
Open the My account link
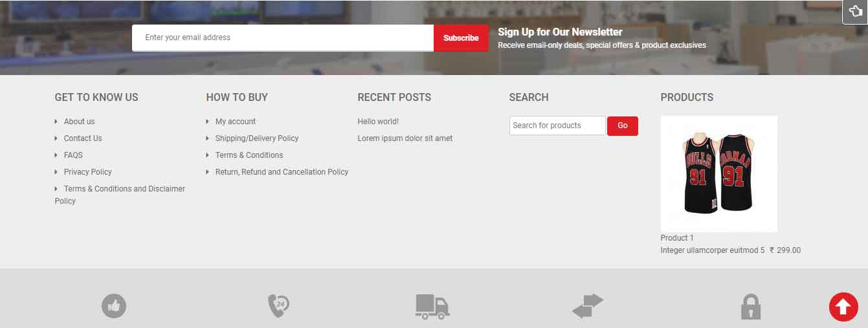pos(236,122)
